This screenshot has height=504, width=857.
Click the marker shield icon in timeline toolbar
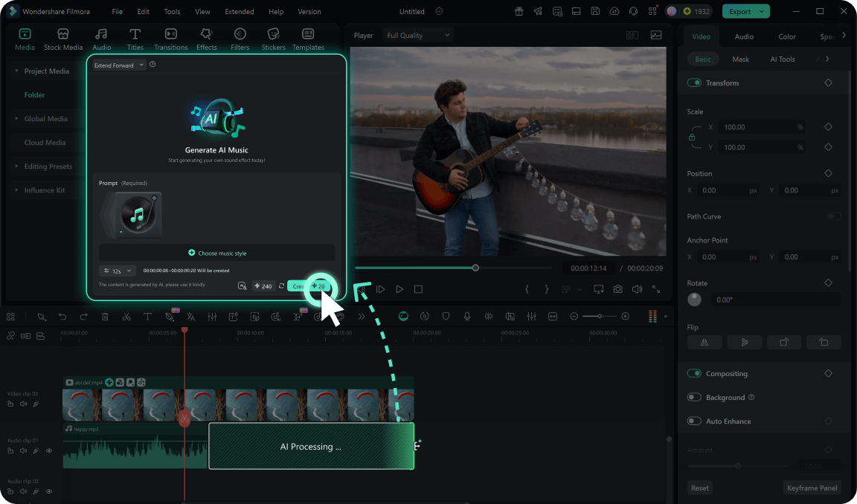click(x=446, y=317)
